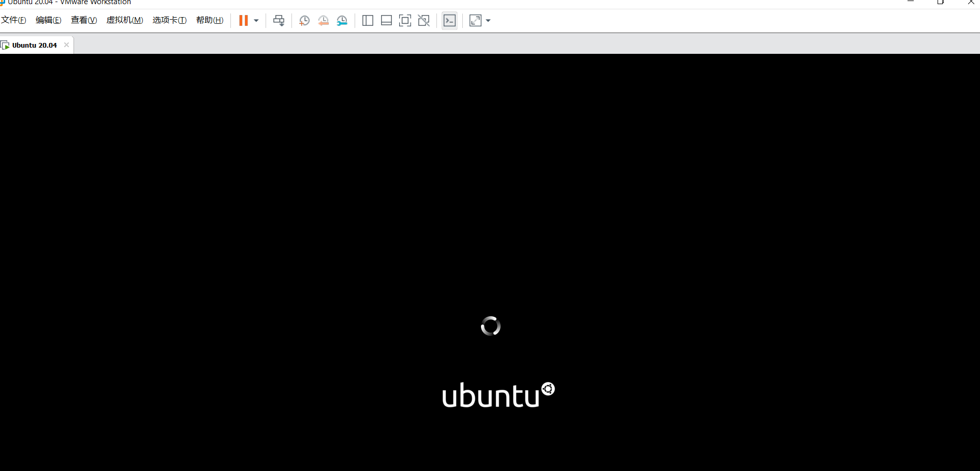Screen dimensions: 980x471
Task: Toggle the thumbnail bar icon
Action: 386,21
